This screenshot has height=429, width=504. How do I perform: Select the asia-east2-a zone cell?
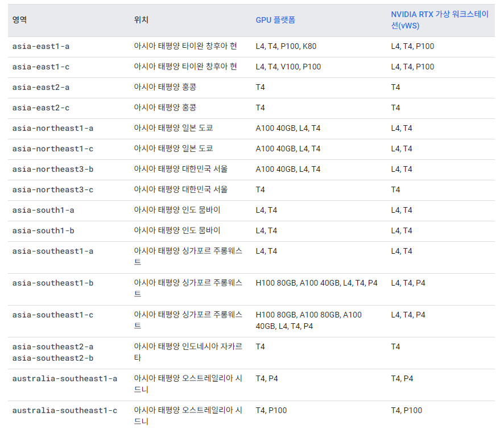41,88
